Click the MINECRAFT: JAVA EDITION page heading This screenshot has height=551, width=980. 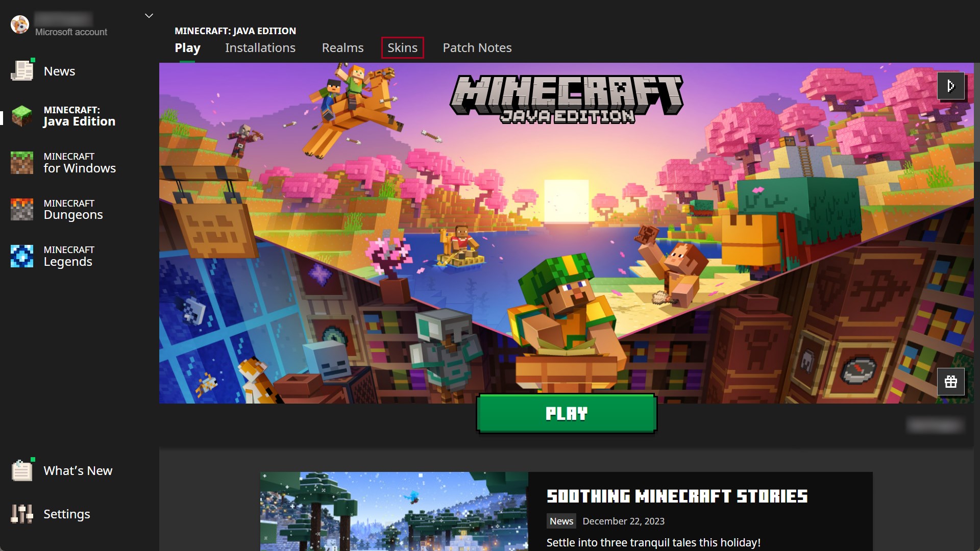(x=235, y=31)
